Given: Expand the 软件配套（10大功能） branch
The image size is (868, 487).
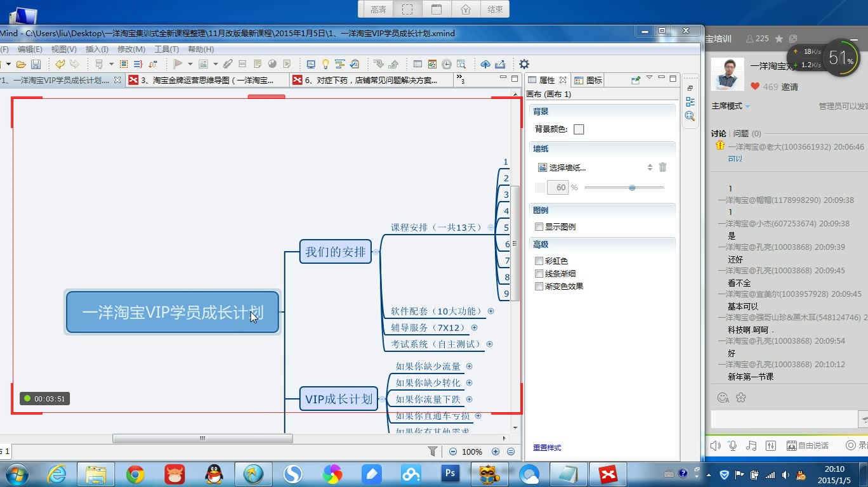Looking at the screenshot, I should 490,311.
